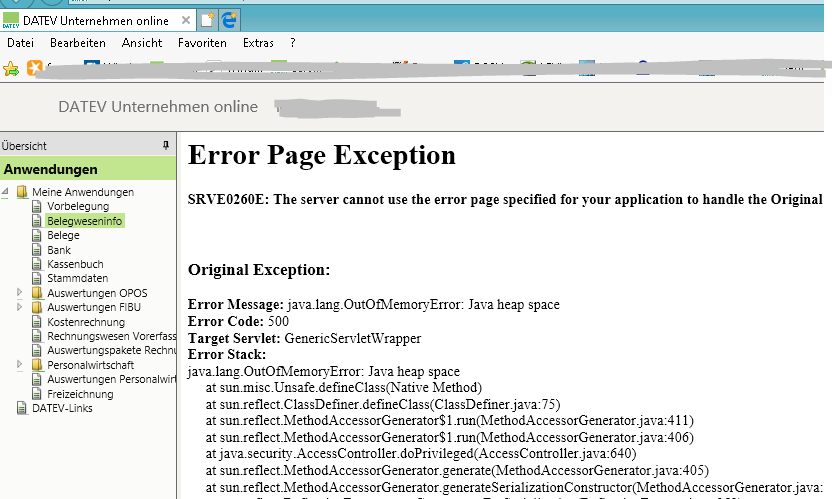
Task: Open Kostenrechnung in the tree
Action: click(x=86, y=322)
